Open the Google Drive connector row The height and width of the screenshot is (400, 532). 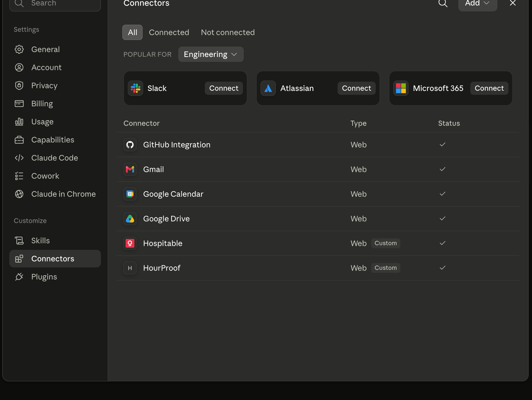pos(318,219)
